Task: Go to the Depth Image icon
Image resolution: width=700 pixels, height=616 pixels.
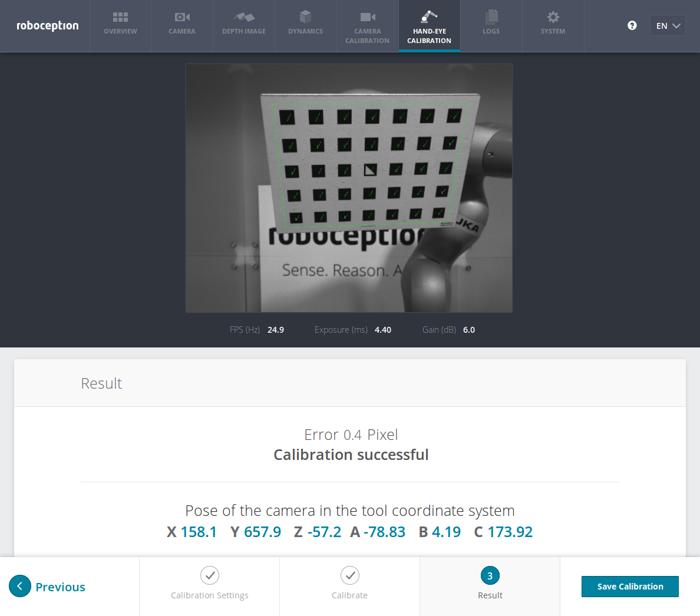Action: click(243, 17)
